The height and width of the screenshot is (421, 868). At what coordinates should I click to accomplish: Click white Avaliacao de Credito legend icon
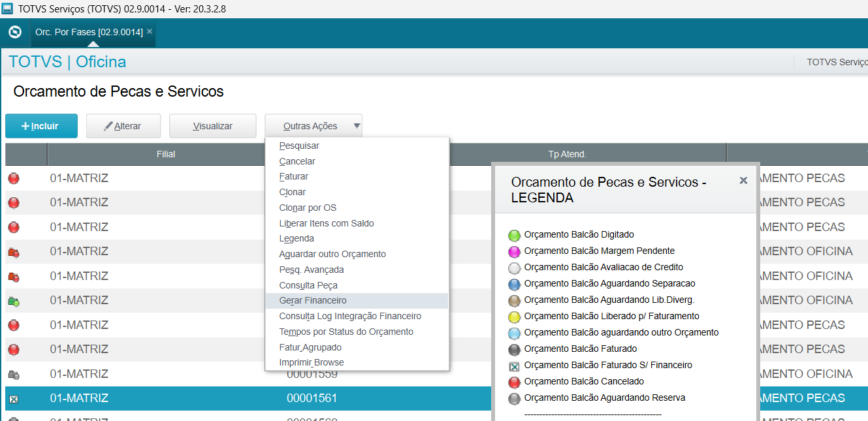pyautogui.click(x=514, y=268)
